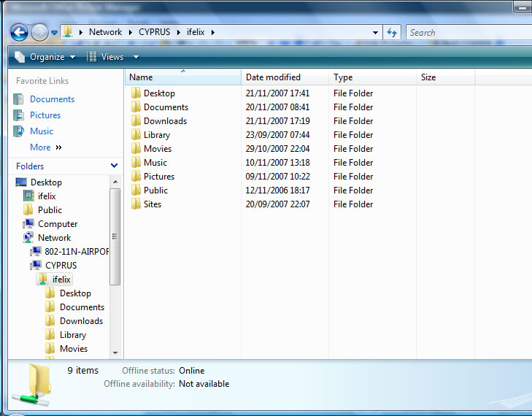Click Network in the address breadcrumb
This screenshot has width=532, height=416.
(x=105, y=32)
